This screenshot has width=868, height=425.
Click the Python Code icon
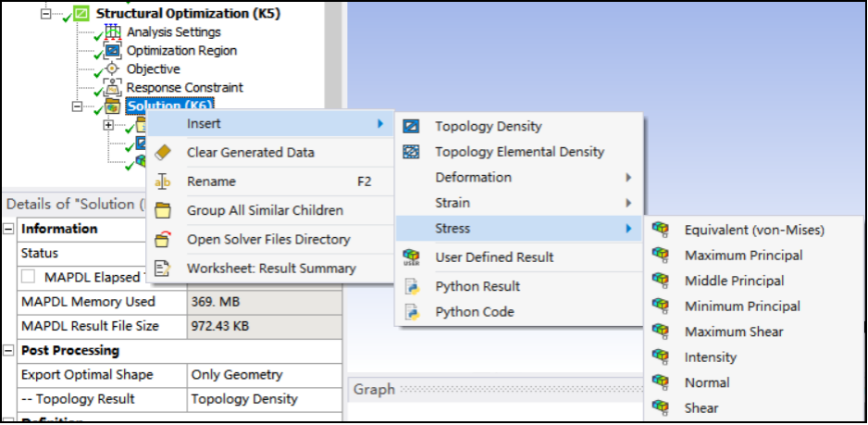tap(413, 312)
